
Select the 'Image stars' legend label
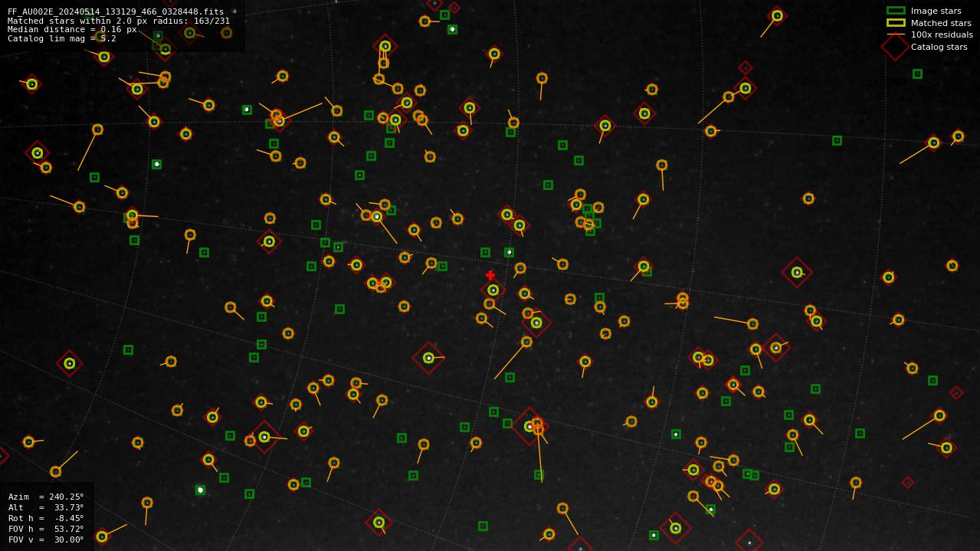[936, 11]
